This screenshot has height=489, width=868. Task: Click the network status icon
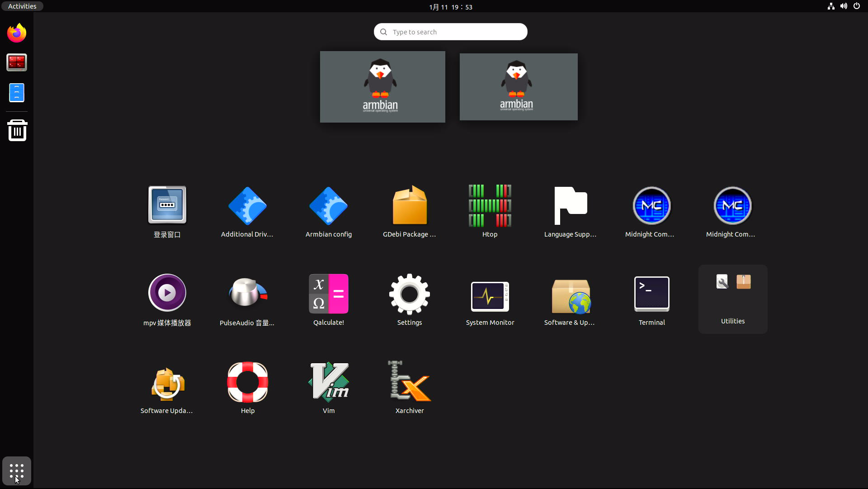[x=831, y=6]
